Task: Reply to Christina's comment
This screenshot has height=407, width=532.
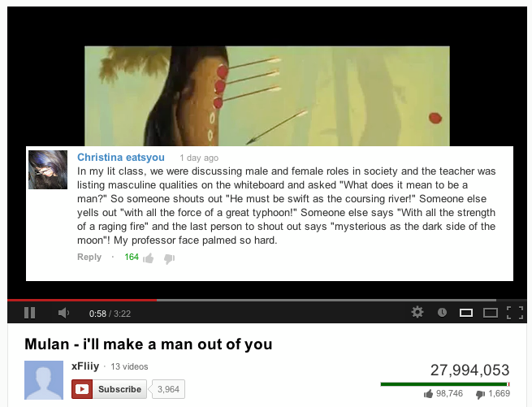Action: click(x=89, y=257)
